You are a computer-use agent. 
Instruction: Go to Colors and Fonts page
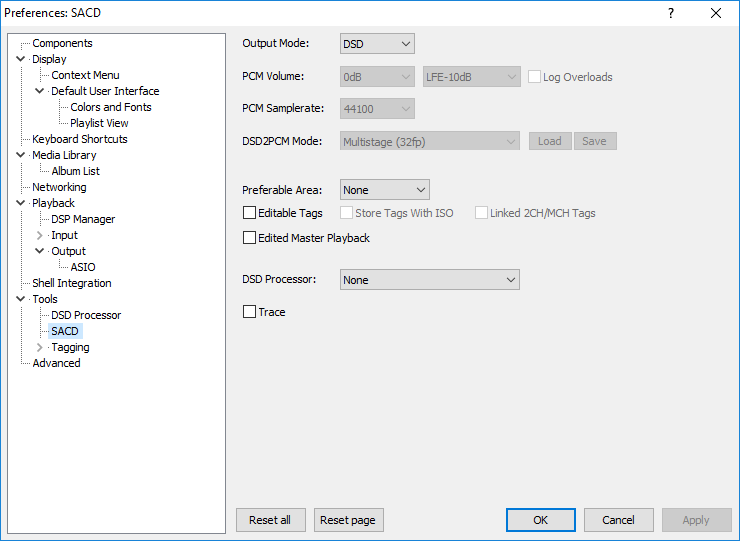click(x=111, y=107)
